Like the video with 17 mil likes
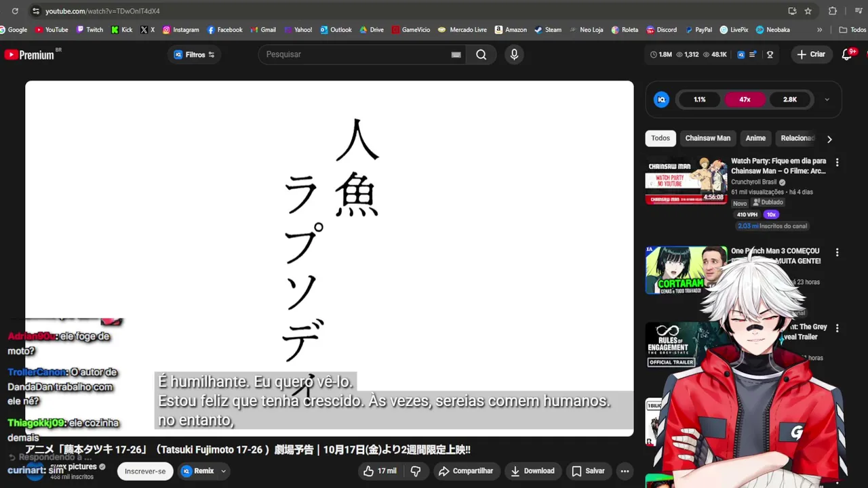868x488 pixels. pos(380,471)
